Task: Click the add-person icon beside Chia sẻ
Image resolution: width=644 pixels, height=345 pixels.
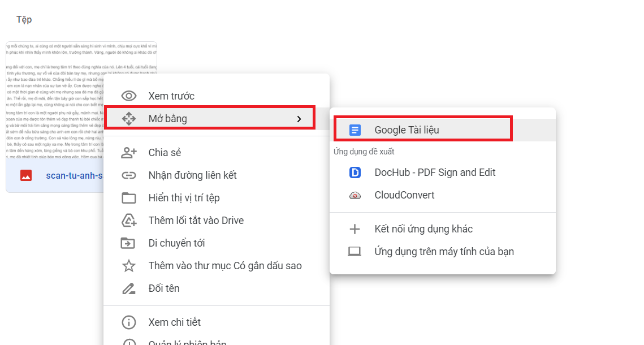Action: 129,153
